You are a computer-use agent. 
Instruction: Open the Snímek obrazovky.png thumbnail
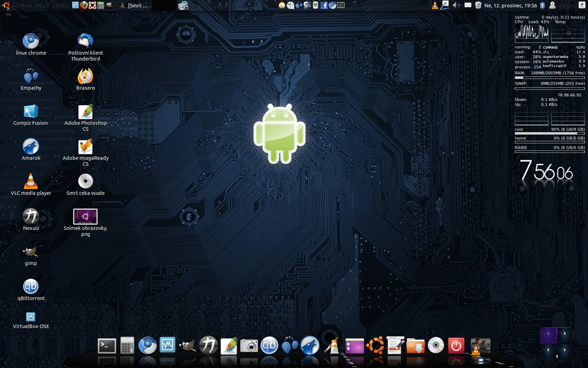[85, 223]
